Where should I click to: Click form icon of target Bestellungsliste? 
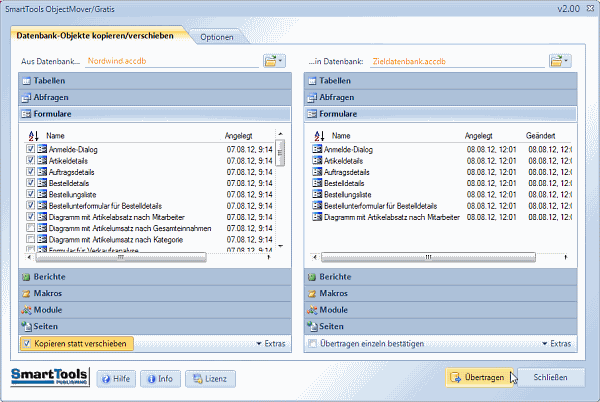[317, 194]
